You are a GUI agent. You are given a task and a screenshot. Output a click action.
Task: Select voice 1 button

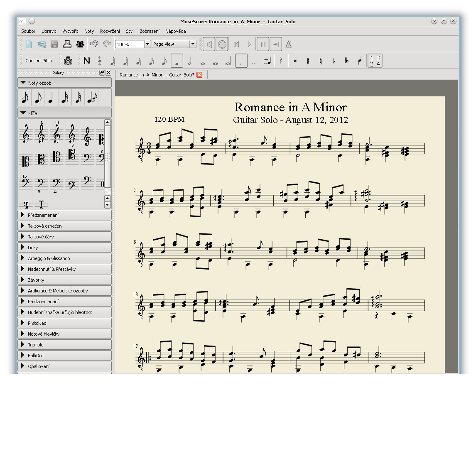click(x=372, y=58)
